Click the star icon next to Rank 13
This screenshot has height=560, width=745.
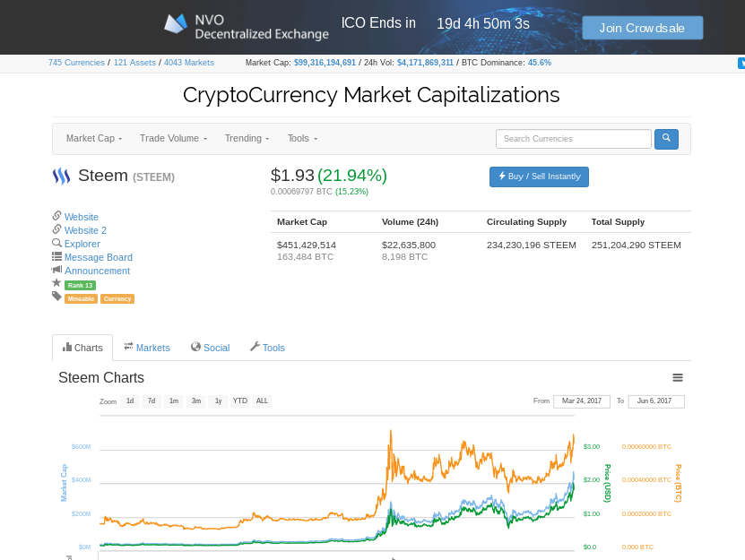click(x=56, y=282)
